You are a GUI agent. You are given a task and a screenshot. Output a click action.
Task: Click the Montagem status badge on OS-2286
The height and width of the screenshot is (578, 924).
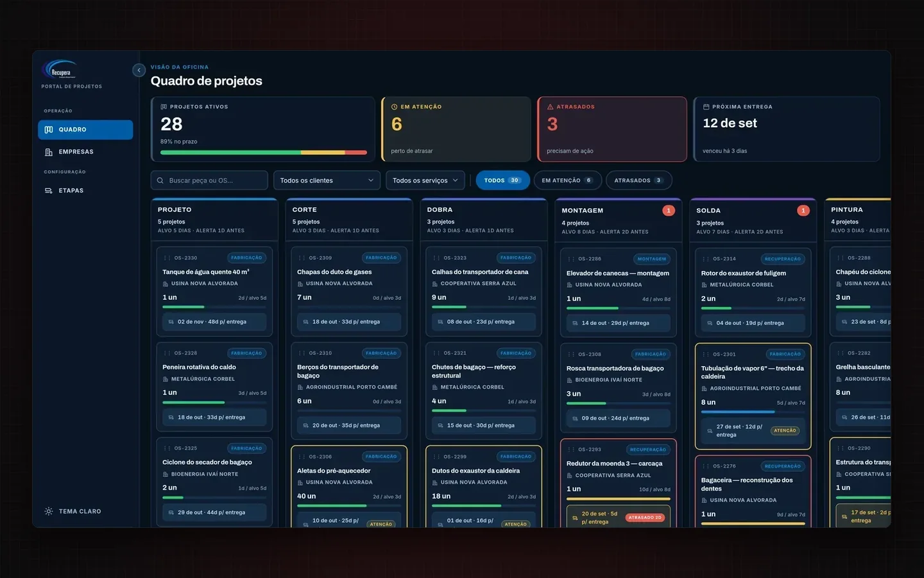point(652,259)
